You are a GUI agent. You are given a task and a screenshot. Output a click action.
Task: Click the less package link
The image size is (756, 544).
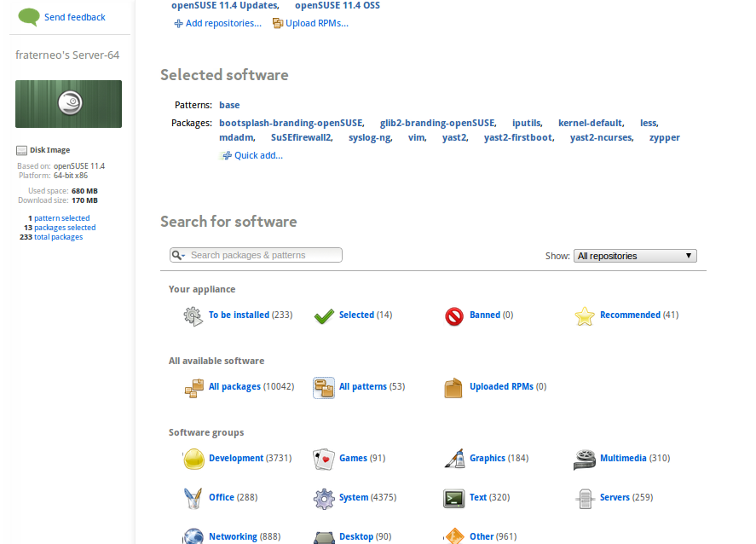point(649,123)
